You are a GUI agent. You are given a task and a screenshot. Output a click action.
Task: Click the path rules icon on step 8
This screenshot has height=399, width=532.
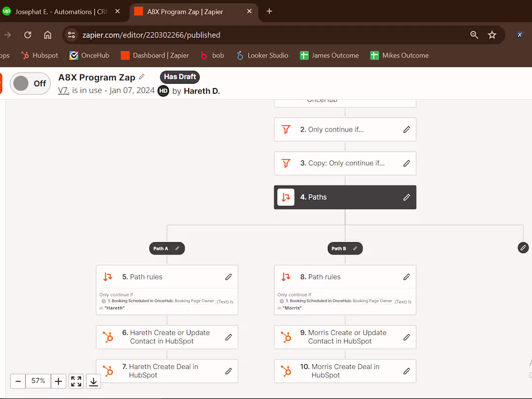point(286,276)
